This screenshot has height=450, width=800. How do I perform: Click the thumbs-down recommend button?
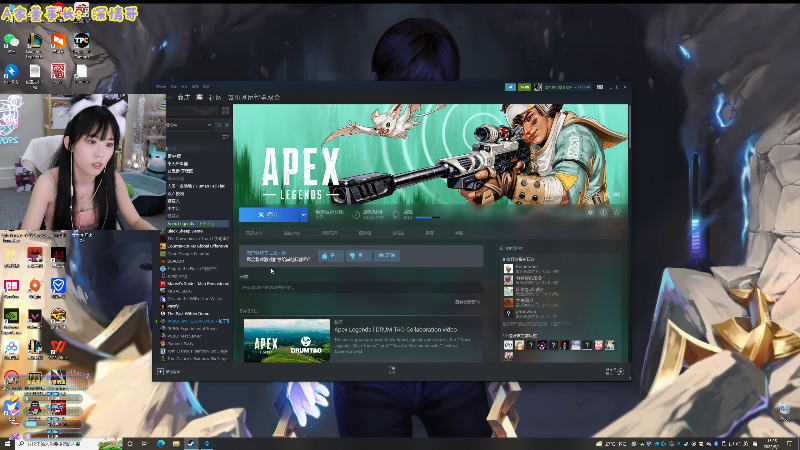point(358,255)
